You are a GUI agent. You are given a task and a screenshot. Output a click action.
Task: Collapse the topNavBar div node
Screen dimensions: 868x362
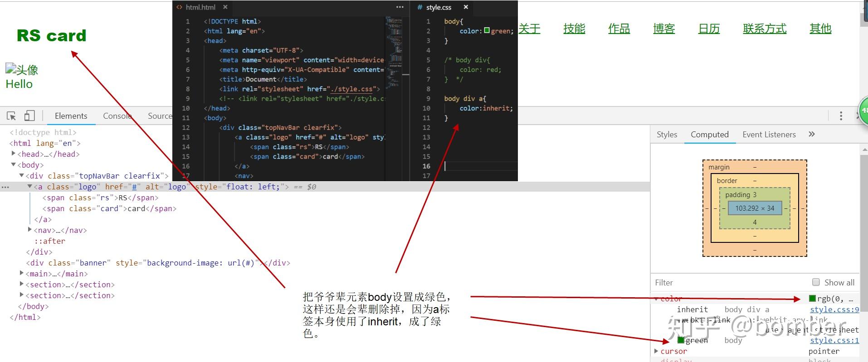(x=22, y=176)
